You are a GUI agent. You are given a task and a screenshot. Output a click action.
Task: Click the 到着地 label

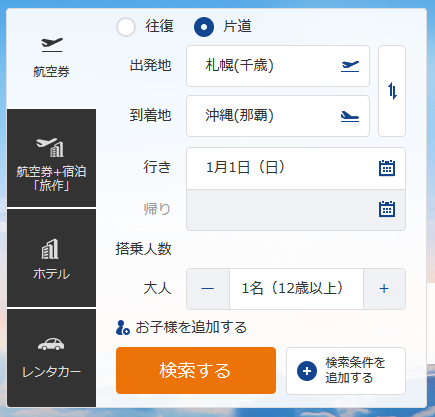click(x=150, y=115)
